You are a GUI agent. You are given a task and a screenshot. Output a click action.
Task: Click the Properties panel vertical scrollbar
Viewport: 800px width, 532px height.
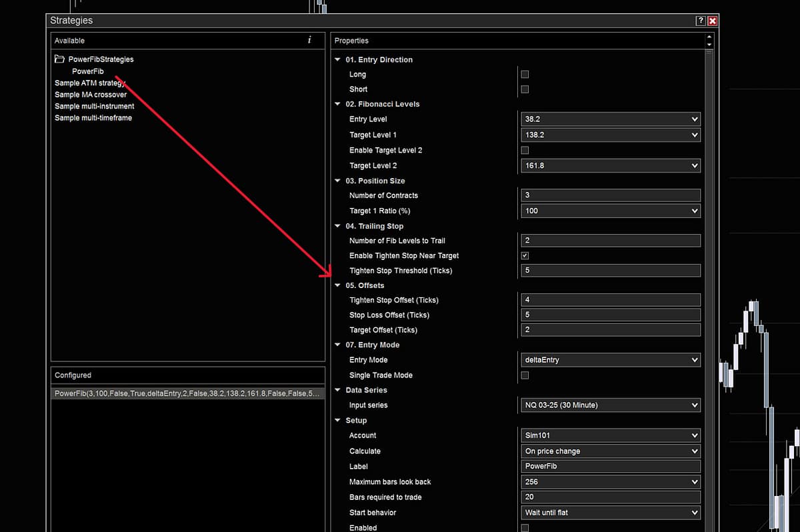coord(709,267)
